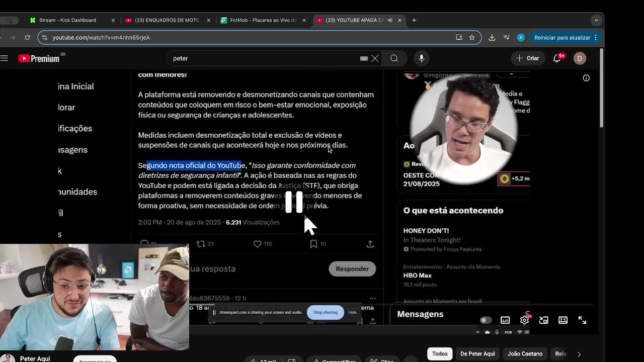Open tab search dropdown arrow
The width and height of the screenshot is (644, 362).
(596, 20)
